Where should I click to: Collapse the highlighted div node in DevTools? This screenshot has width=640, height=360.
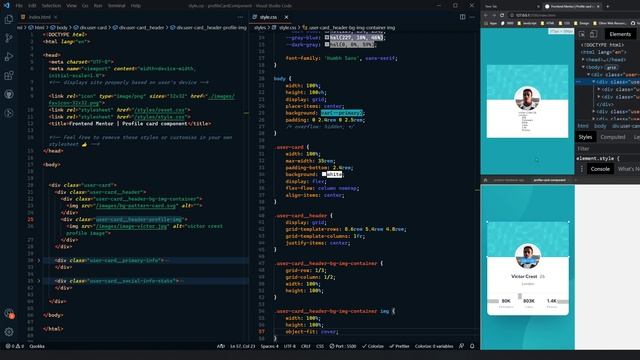(x=593, y=82)
